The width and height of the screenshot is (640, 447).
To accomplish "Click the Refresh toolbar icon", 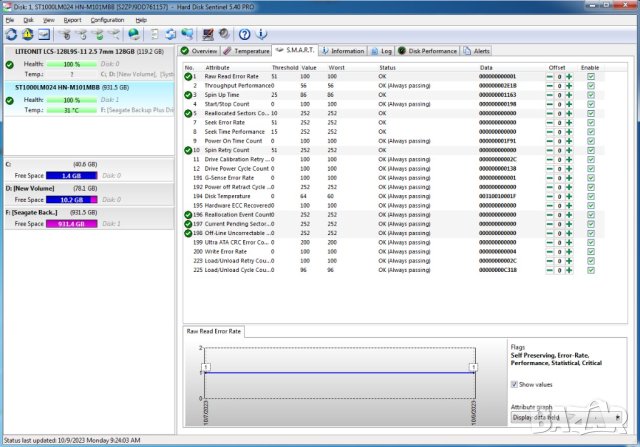I will click(11, 34).
